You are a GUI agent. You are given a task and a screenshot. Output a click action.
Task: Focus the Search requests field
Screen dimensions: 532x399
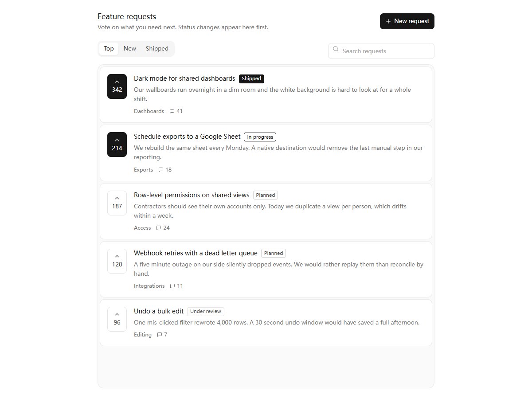(x=381, y=51)
